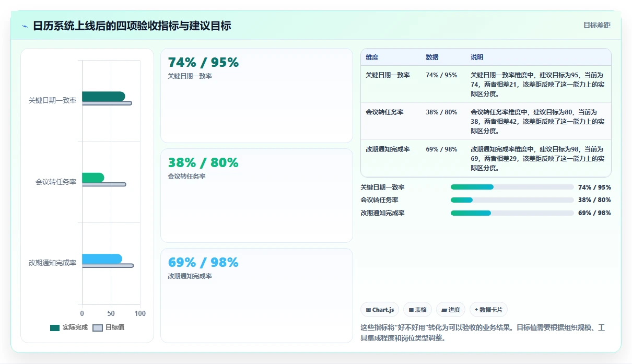Click progress value 38% / 80%
632x364 pixels.
pos(594,200)
